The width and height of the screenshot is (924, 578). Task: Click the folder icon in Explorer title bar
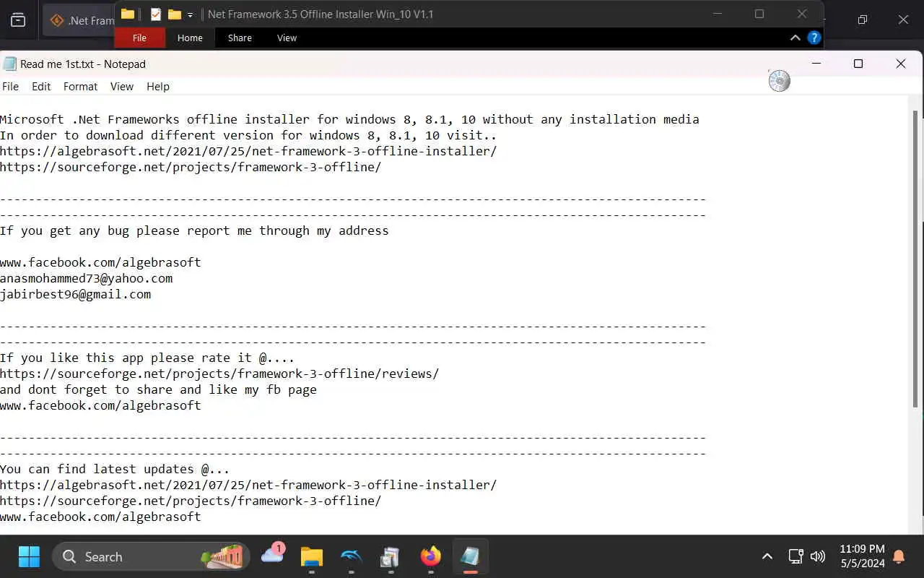click(x=128, y=14)
